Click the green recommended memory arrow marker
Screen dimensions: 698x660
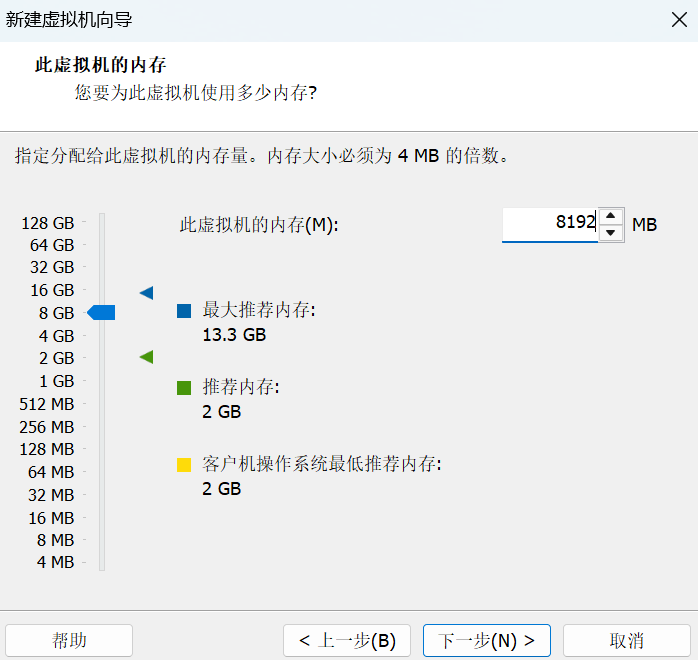146,357
